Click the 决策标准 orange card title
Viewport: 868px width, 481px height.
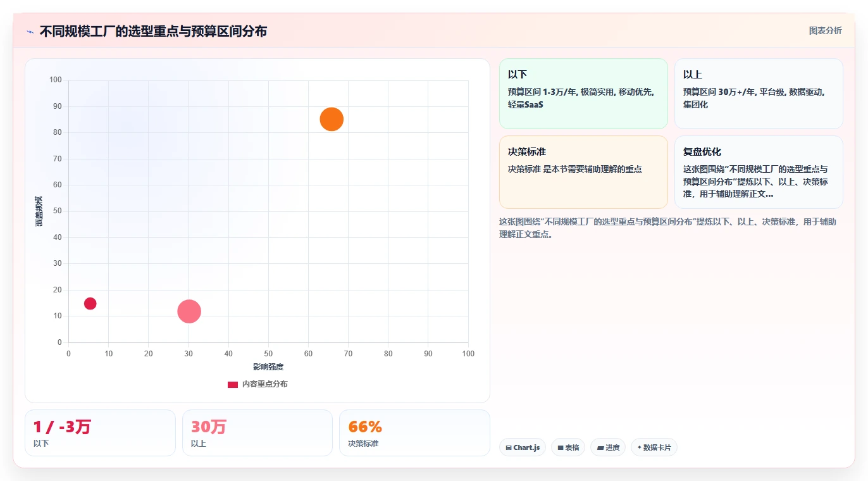pos(527,152)
